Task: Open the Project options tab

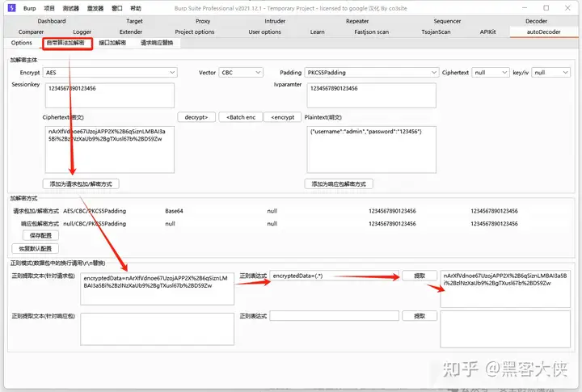Action: [x=195, y=32]
